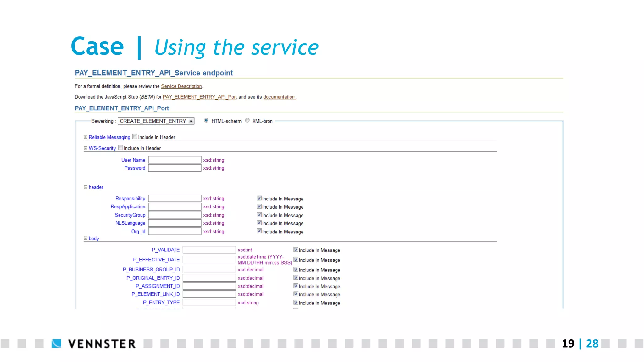Focus the P_EFFECTIVE_DATE text field
Screen dimensions: 644x362
[209, 260]
